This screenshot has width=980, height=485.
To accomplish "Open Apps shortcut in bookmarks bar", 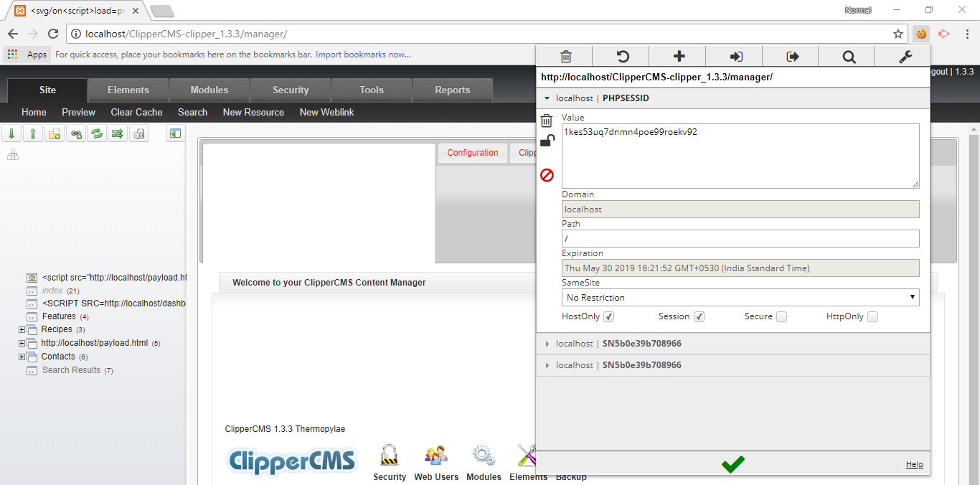I will pos(27,55).
